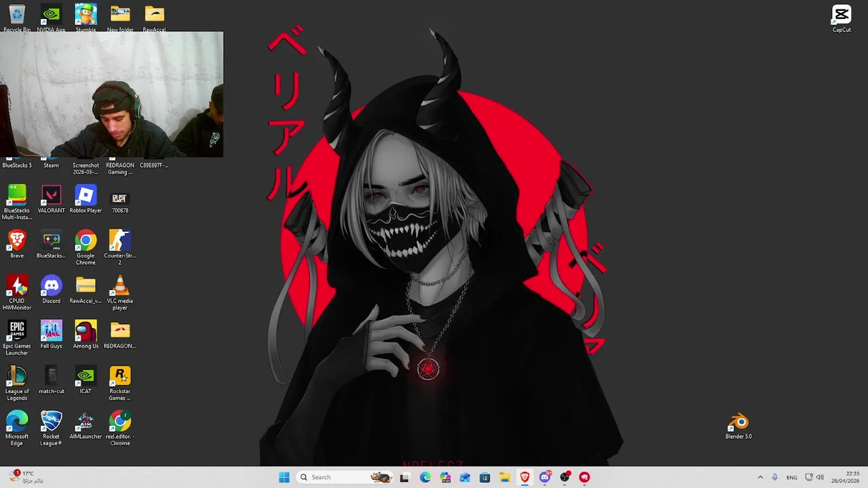Switch to Brave in the taskbar

[525, 477]
